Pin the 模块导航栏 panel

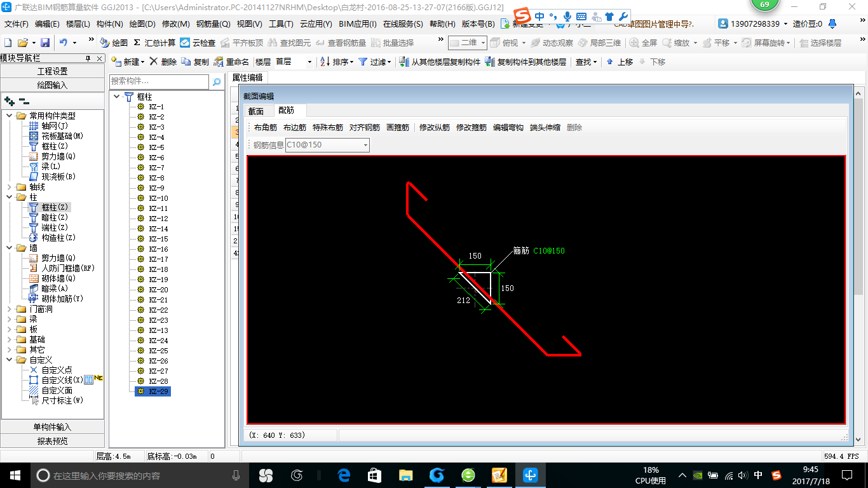tap(88, 58)
